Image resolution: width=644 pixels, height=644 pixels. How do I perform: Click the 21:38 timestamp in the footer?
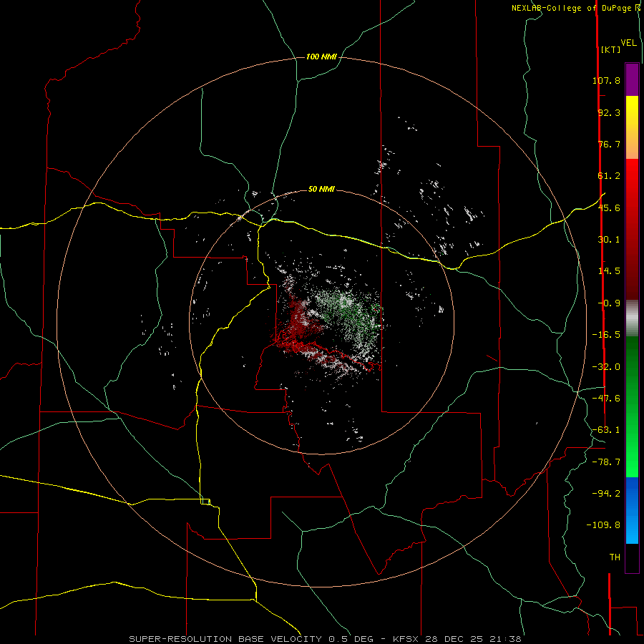[x=507, y=639]
